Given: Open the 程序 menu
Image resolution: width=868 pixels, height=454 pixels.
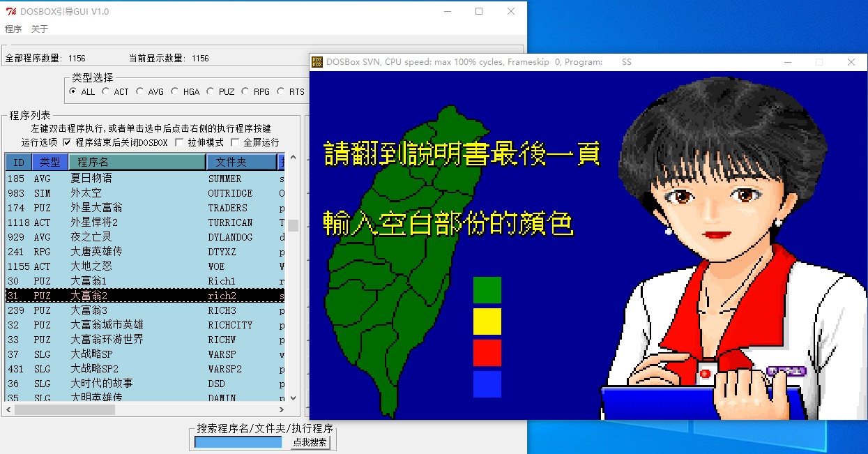Looking at the screenshot, I should (13, 29).
